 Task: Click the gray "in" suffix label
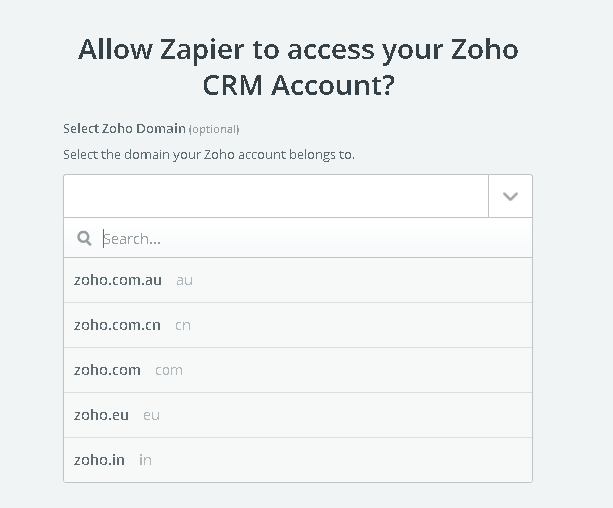click(145, 460)
